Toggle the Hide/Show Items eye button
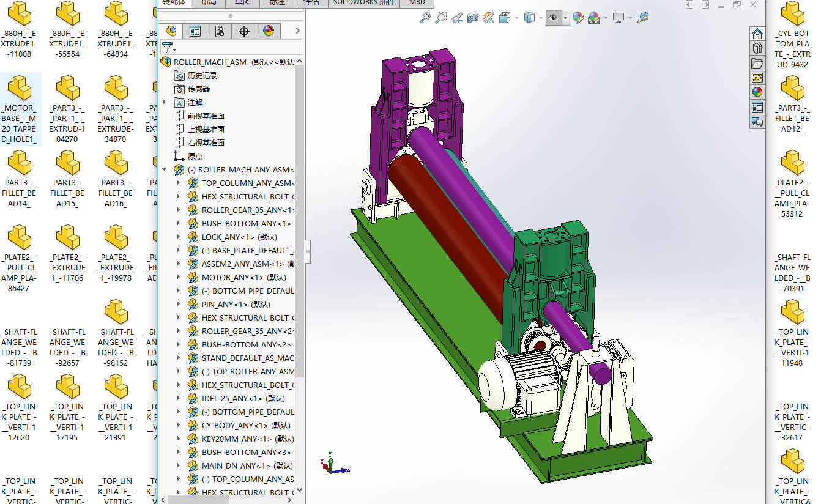Screen dimensions: 821x504 [x=553, y=18]
